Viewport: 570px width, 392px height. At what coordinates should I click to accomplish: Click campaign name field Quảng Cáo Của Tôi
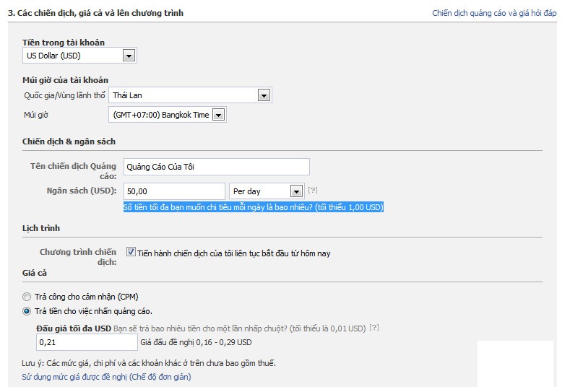[217, 167]
